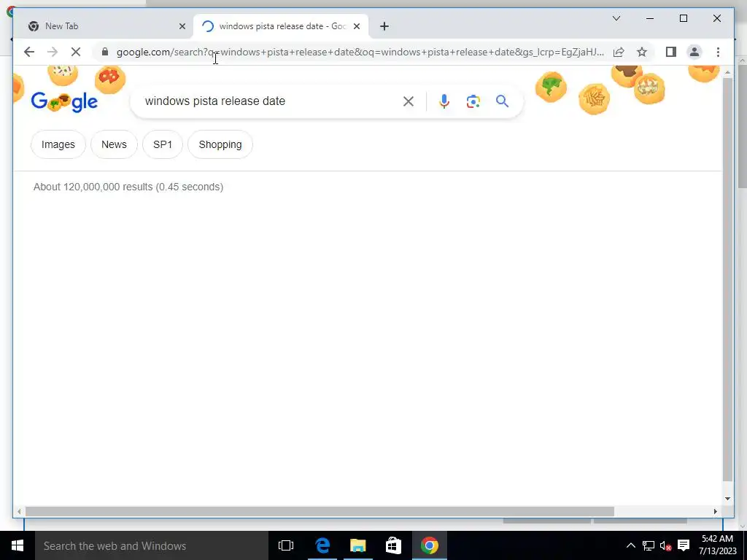This screenshot has width=747, height=560.
Task: Stop loading the page
Action: 76,52
